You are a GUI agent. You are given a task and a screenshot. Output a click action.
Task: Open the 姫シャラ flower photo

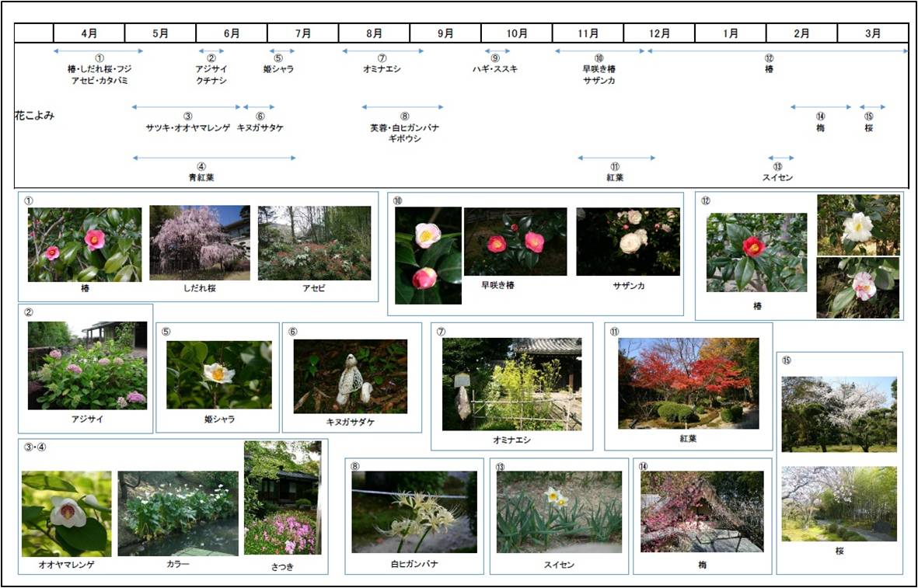[x=218, y=374]
